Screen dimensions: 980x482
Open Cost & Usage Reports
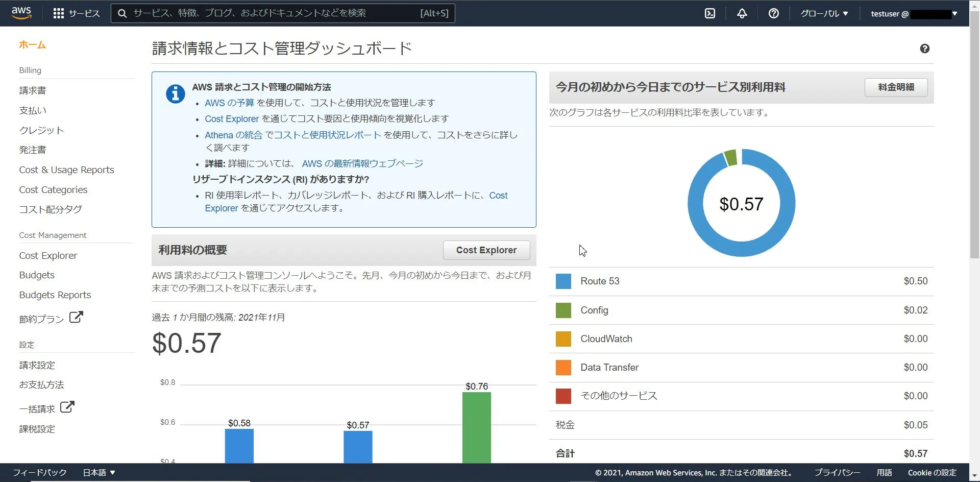pyautogui.click(x=67, y=170)
